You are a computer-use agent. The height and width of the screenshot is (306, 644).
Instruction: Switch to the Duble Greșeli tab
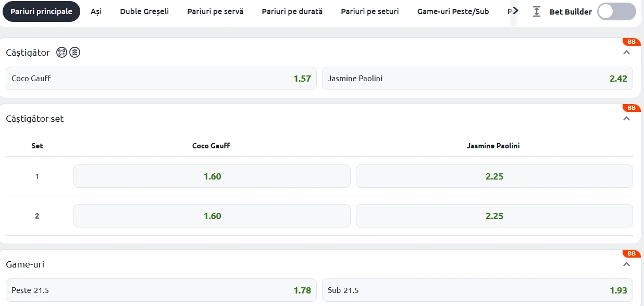pyautogui.click(x=144, y=11)
